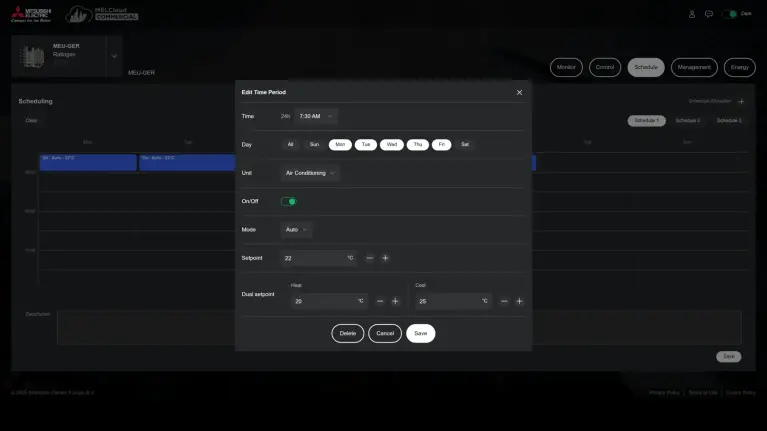Switch to the Control tab
The image size is (767, 431).
(x=605, y=68)
